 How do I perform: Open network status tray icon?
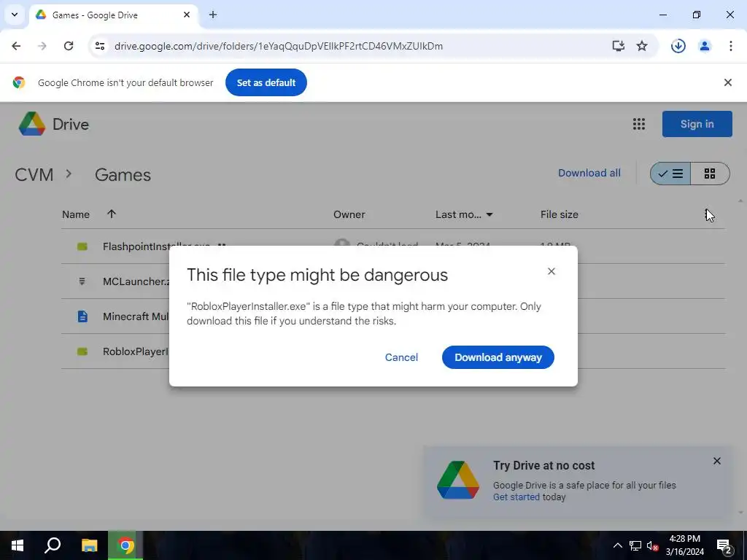(x=635, y=545)
